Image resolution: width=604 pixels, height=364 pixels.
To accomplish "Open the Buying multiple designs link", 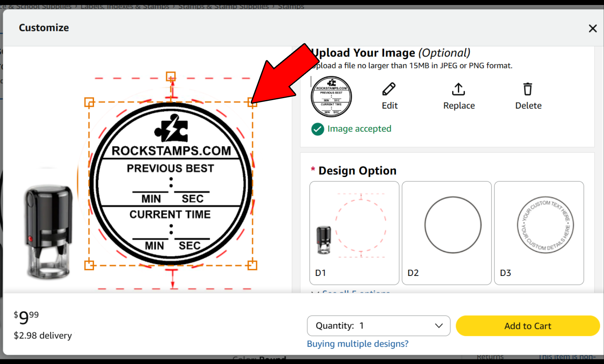I will 357,344.
